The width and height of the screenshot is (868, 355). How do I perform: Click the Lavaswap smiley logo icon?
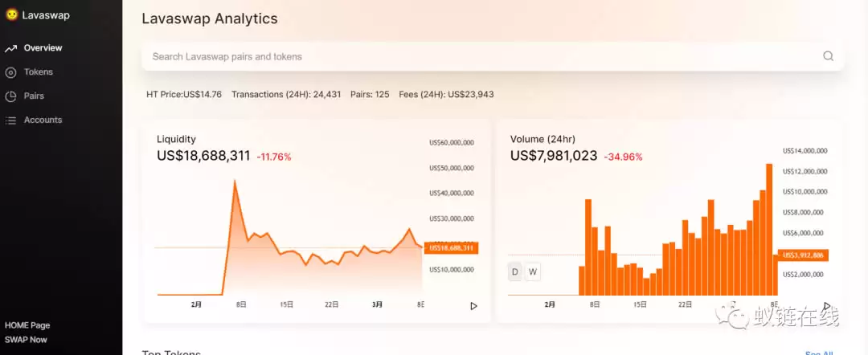(x=11, y=15)
